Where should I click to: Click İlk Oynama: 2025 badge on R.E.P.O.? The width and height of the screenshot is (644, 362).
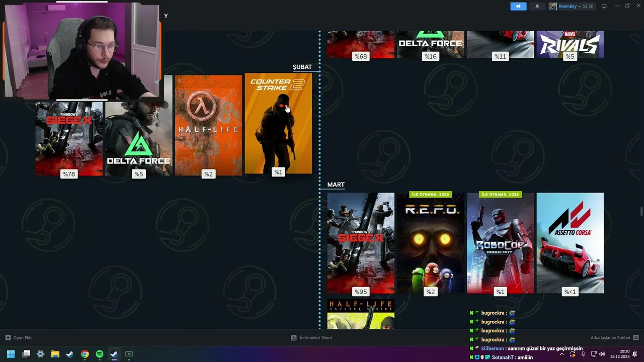point(431,195)
